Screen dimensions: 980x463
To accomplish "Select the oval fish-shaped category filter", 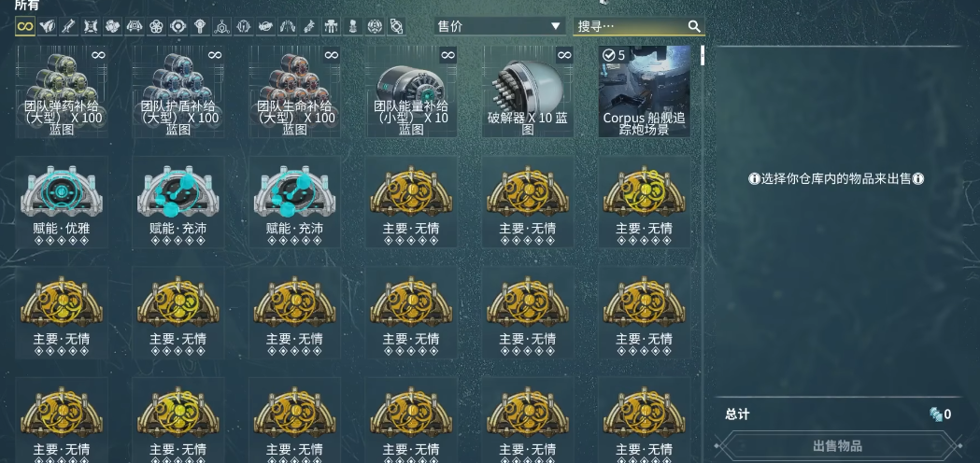I will pos(265,26).
